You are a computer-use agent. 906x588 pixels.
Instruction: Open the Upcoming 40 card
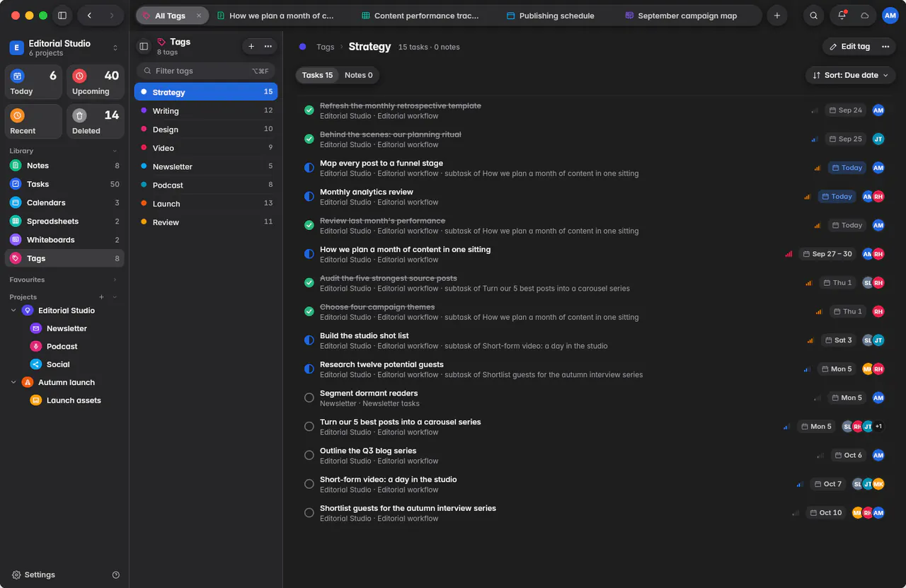point(96,82)
